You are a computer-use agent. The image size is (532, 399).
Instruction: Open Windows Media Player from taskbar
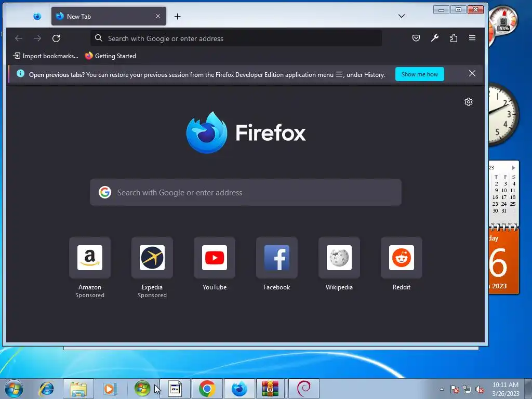pos(110,389)
